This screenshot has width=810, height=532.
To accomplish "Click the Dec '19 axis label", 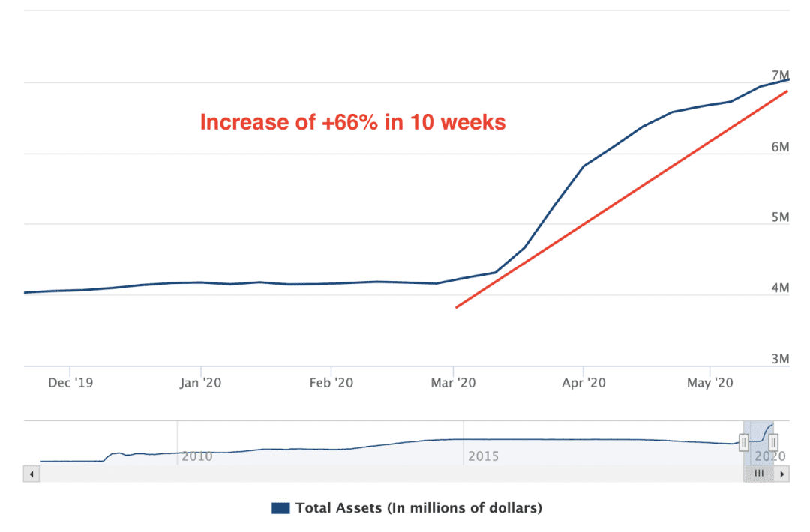I will [70, 383].
